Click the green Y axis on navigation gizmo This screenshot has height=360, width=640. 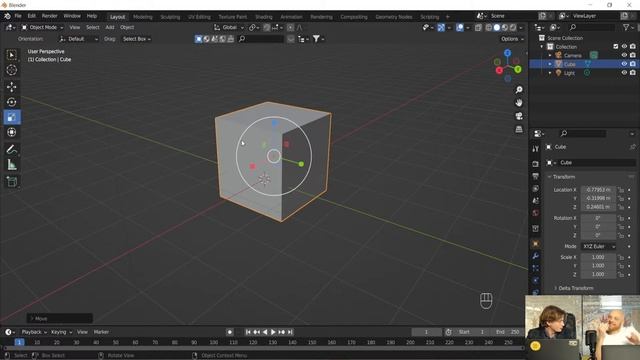[x=518, y=69]
